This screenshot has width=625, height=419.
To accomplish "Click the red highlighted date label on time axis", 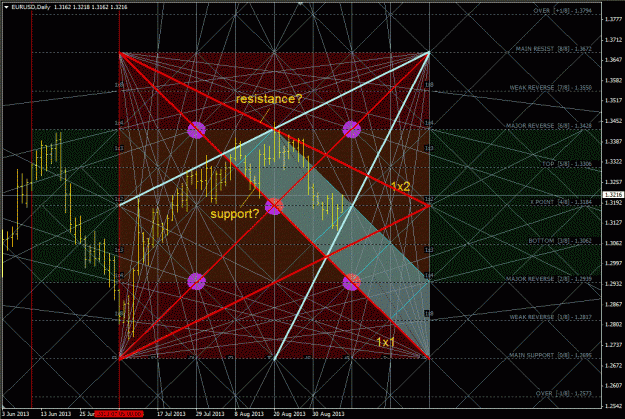I will pyautogui.click(x=119, y=414).
